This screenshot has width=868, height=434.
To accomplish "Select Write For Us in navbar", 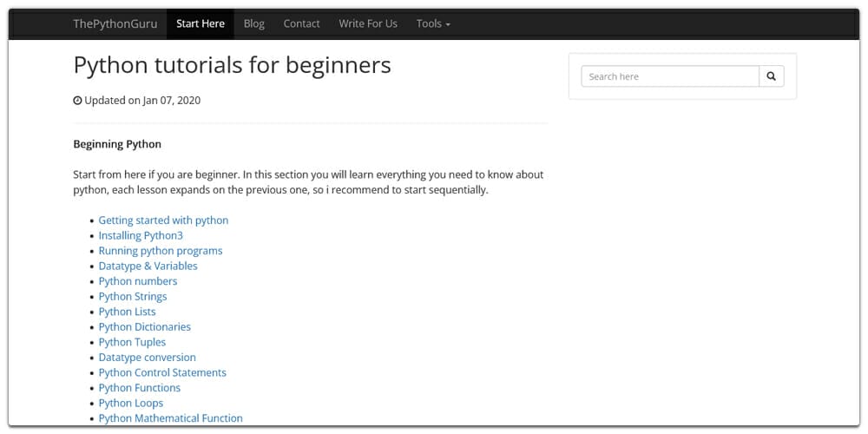I will (368, 23).
